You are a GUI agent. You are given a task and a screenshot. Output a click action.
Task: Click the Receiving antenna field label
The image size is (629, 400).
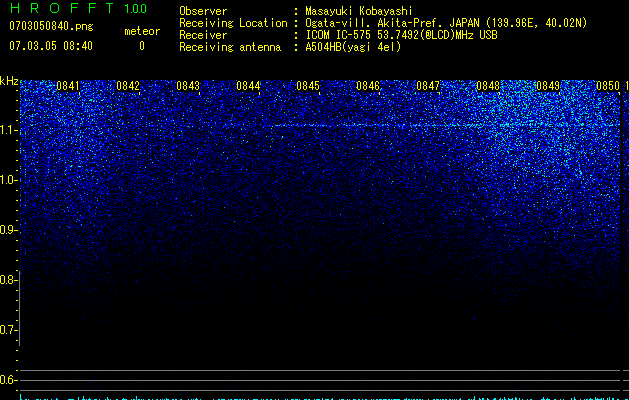point(230,47)
